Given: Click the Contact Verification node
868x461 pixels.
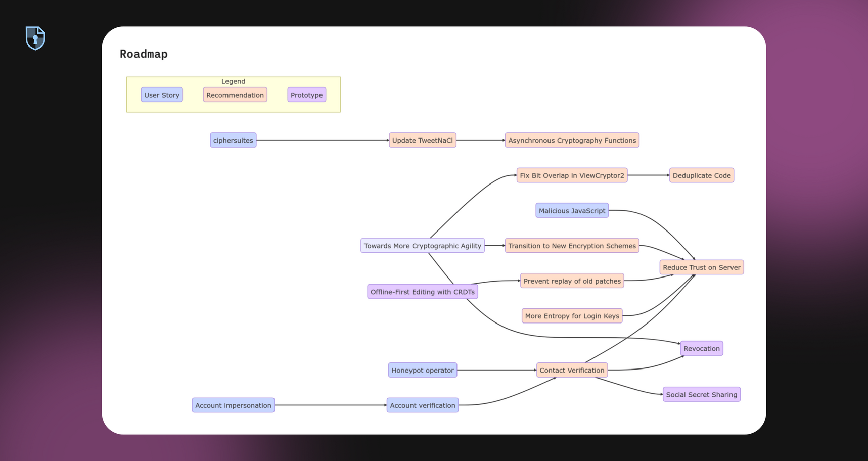Looking at the screenshot, I should pos(572,370).
